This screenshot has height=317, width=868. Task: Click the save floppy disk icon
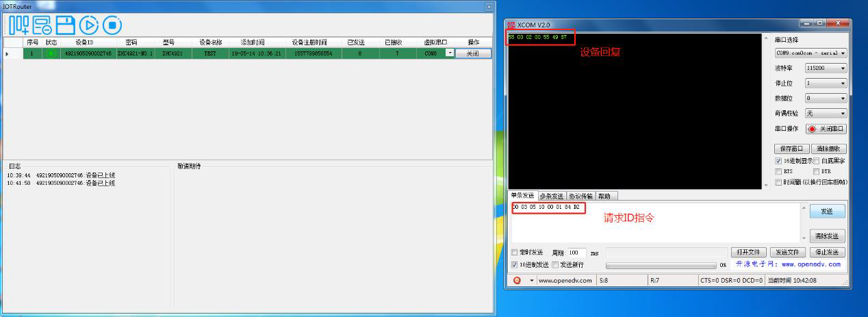tap(66, 25)
